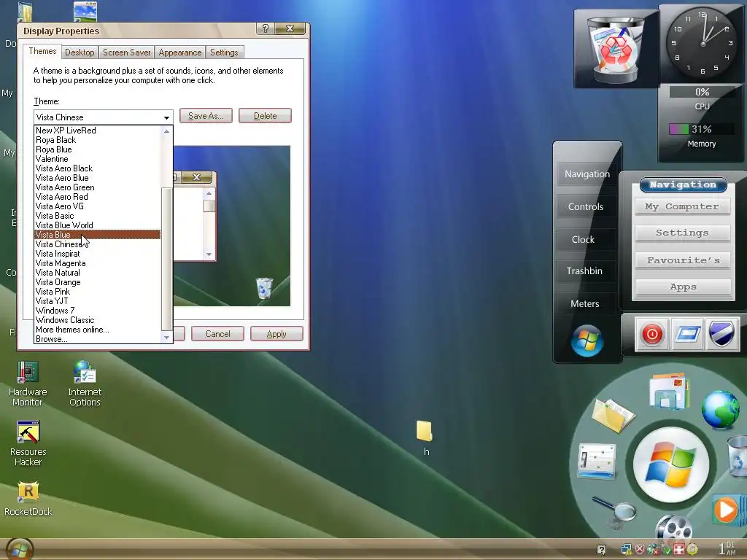The height and width of the screenshot is (560, 747).
Task: Open the film reel icon in dock
Action: point(673,528)
